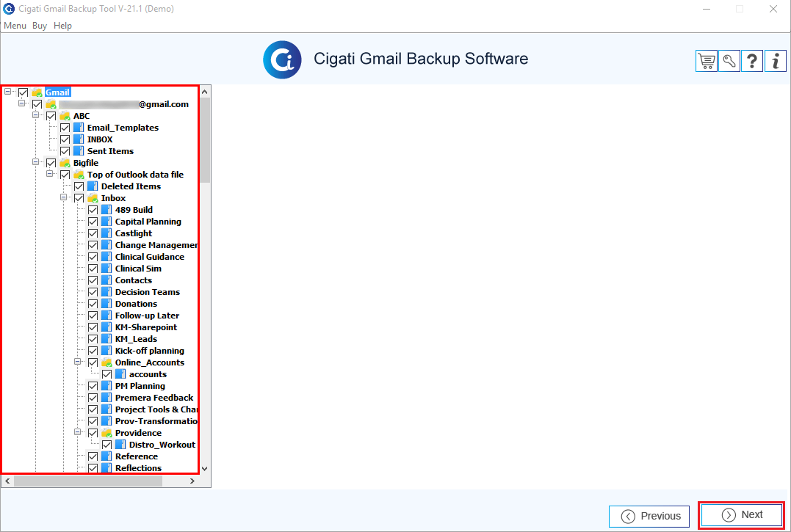This screenshot has width=791, height=532.
Task: Click the 489 Build folder icon
Action: 106,210
